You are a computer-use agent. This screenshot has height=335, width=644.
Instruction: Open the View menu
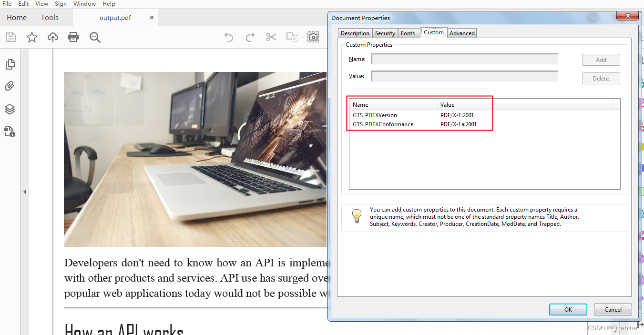coord(41,4)
